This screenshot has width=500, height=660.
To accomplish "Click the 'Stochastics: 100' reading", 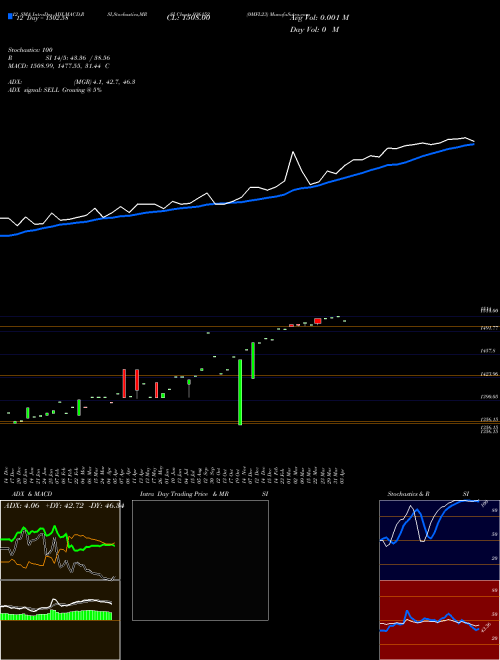I will (x=30, y=50).
